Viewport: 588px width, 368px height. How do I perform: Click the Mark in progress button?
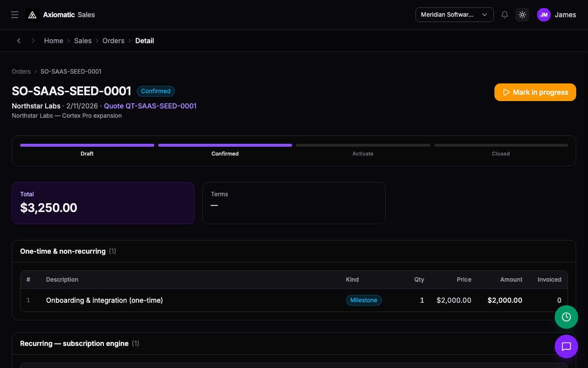(x=535, y=92)
